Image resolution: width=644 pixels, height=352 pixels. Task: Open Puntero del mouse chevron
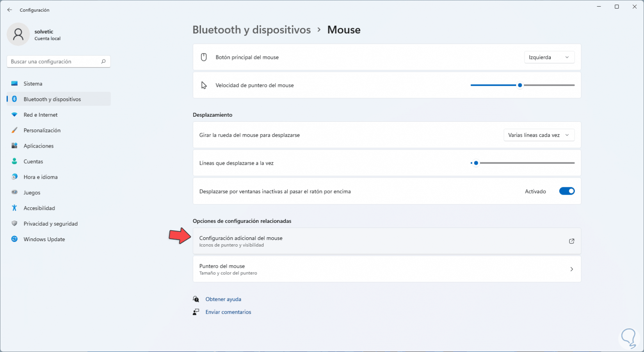coord(571,269)
